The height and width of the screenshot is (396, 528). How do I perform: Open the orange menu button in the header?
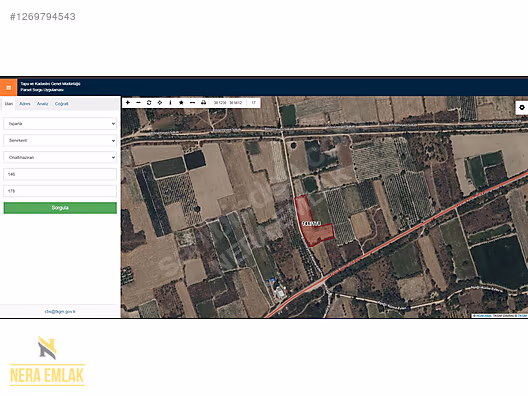coord(8,88)
